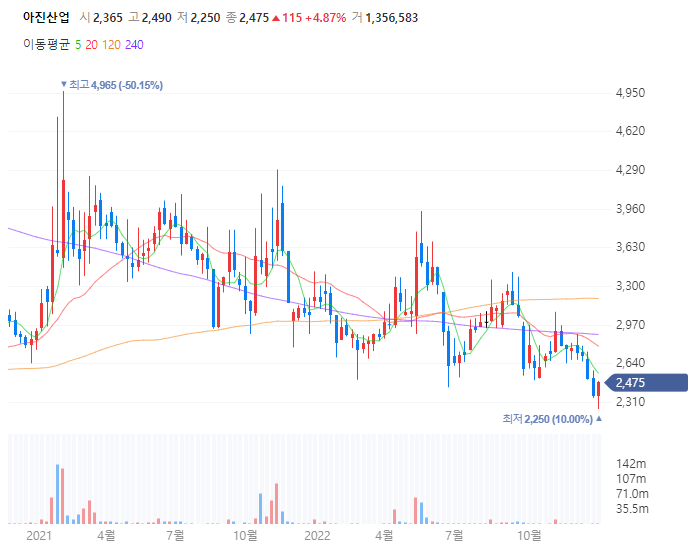Screen dimensions: 695x549
Task: Click the 4월 date label after 2022
Action: [x=384, y=536]
